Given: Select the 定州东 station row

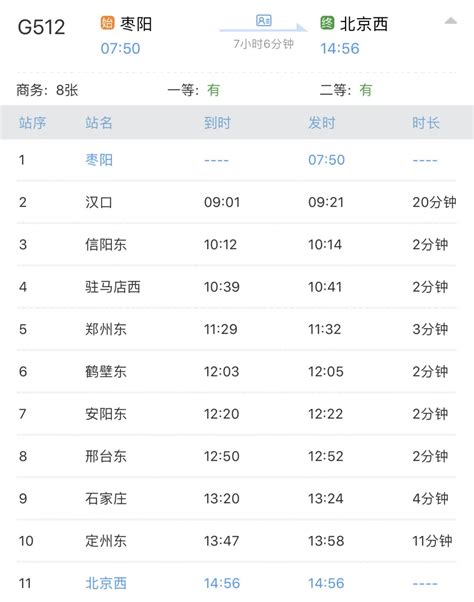Looking at the screenshot, I should [236, 541].
